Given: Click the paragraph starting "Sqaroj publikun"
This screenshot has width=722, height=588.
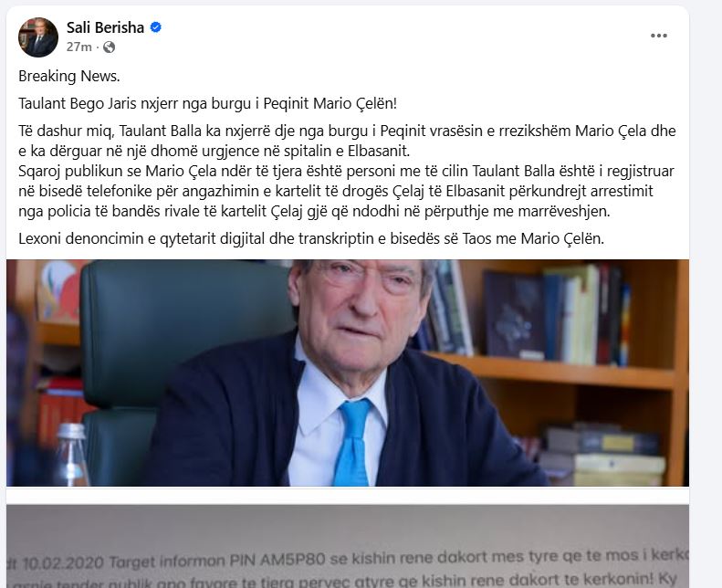Looking at the screenshot, I should pyautogui.click(x=346, y=191).
